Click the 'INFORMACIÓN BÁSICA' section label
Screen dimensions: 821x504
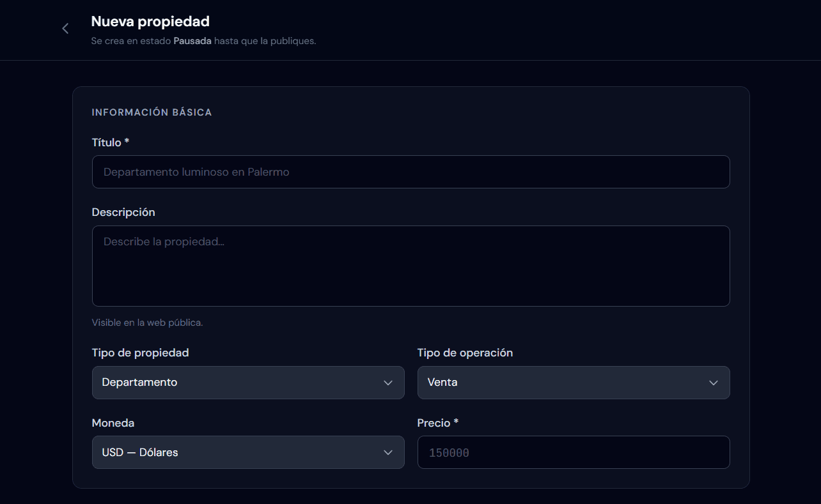tap(152, 112)
